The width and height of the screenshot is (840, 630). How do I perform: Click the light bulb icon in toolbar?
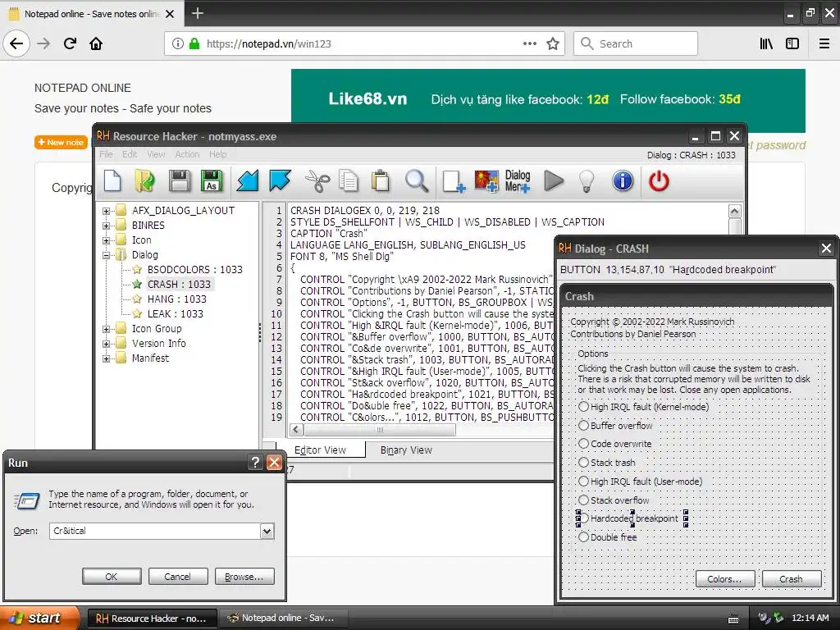[587, 181]
